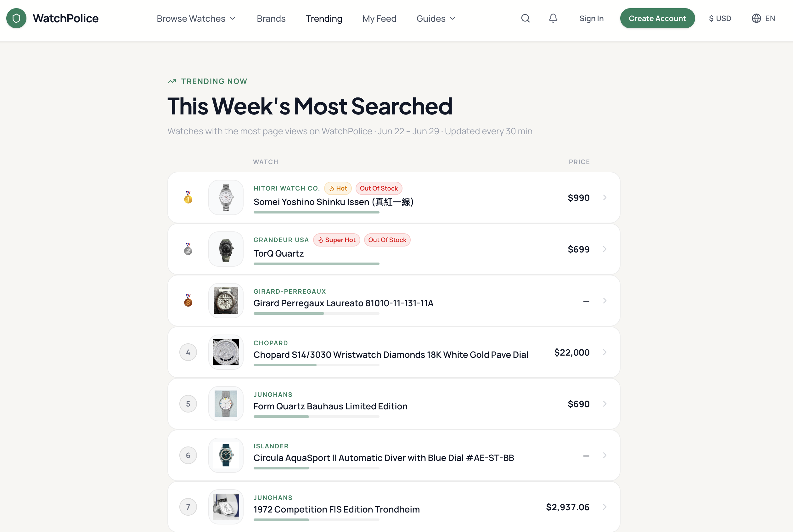793x532 pixels.
Task: Click the rank 4 number badge
Action: click(188, 352)
